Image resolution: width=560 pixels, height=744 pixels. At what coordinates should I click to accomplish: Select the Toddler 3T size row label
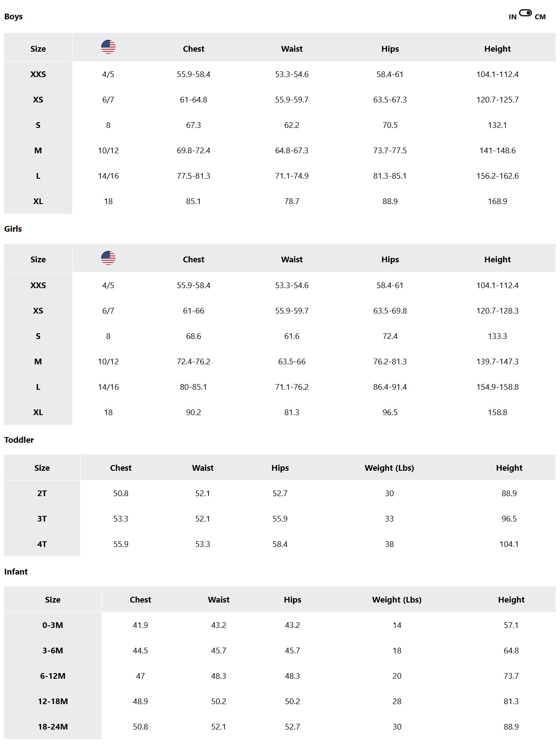click(42, 518)
